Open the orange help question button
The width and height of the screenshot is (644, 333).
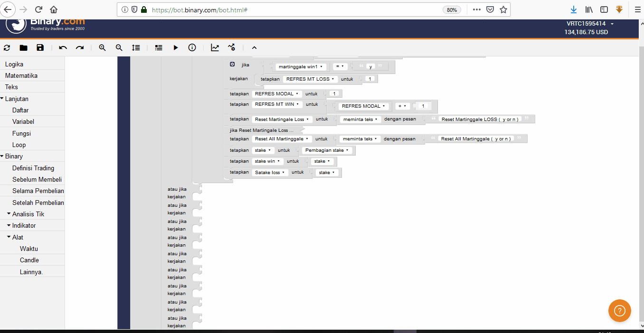[x=619, y=311]
